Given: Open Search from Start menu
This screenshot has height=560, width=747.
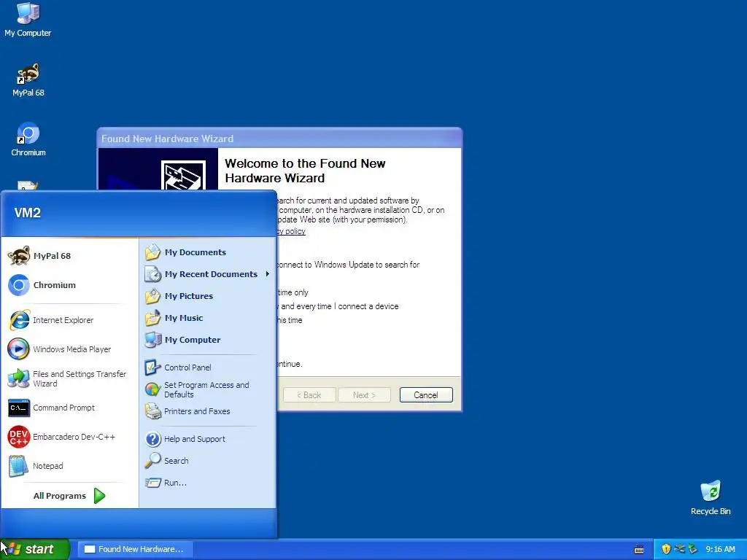Looking at the screenshot, I should pos(207,461).
